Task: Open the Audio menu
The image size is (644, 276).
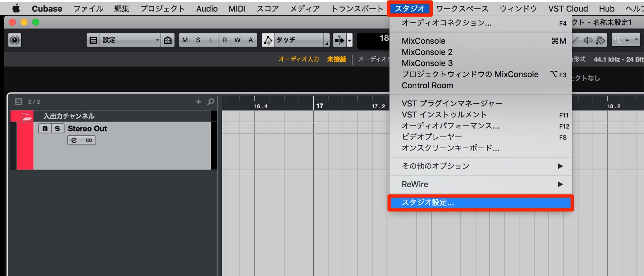Action: [207, 8]
